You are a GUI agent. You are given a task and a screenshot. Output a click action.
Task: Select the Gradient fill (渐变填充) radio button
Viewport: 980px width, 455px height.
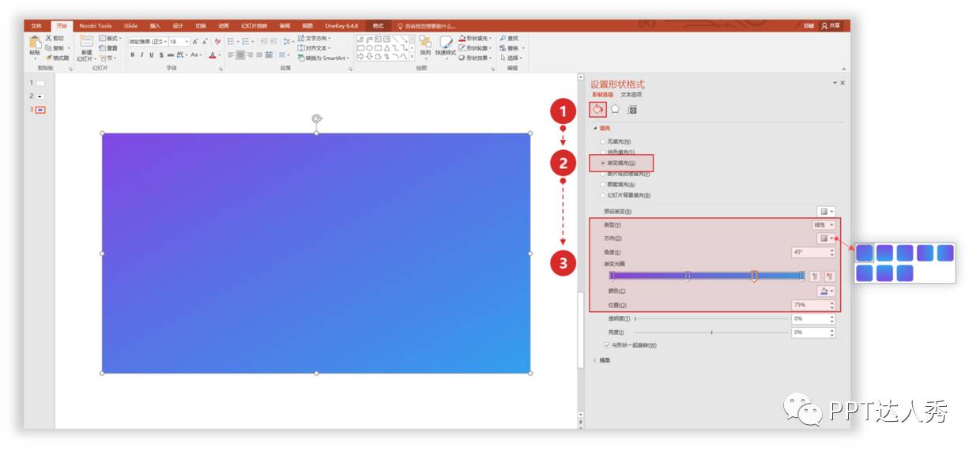[x=603, y=163]
